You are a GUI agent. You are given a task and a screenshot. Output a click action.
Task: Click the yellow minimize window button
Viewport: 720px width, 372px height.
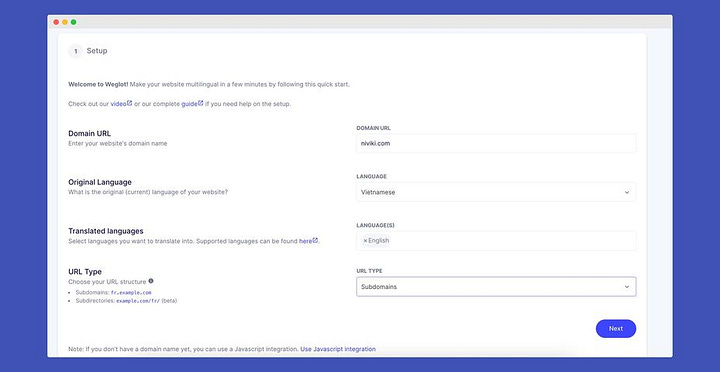pyautogui.click(x=65, y=22)
